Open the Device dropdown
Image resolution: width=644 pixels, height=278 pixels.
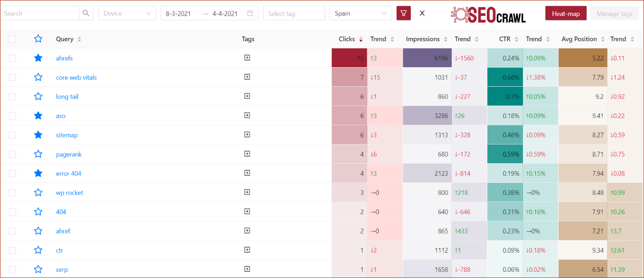click(x=127, y=13)
